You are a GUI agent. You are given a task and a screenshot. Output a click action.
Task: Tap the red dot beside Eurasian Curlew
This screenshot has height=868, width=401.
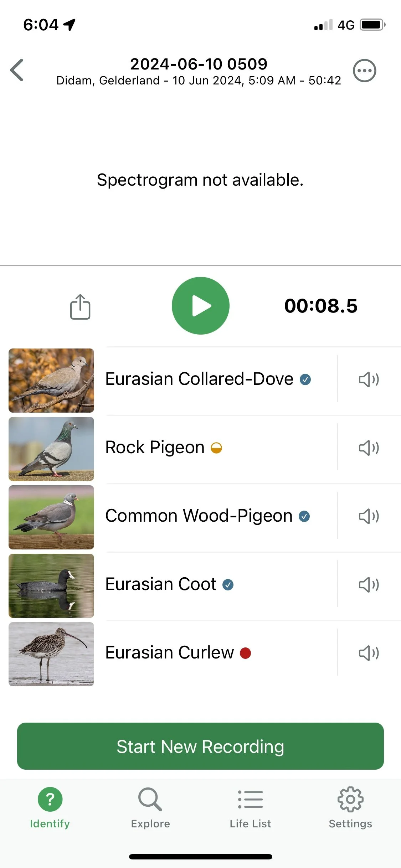coord(245,653)
